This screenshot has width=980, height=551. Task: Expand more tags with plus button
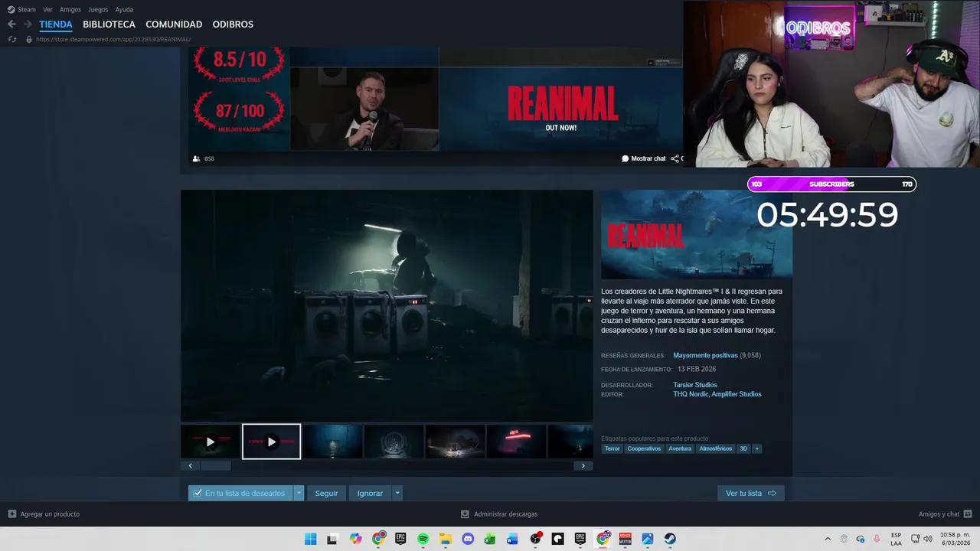tap(757, 448)
